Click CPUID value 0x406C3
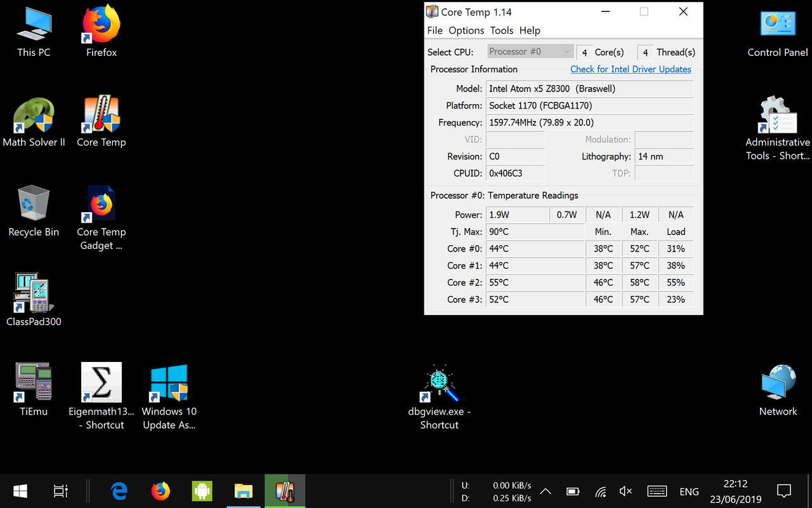 [515, 173]
